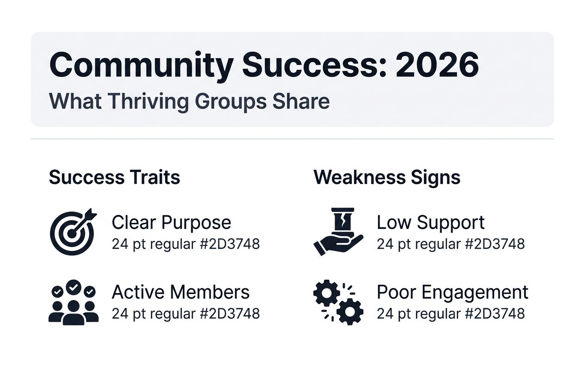Click the "Poor Engagement" label
Screen dimensions: 585x392
pos(452,292)
